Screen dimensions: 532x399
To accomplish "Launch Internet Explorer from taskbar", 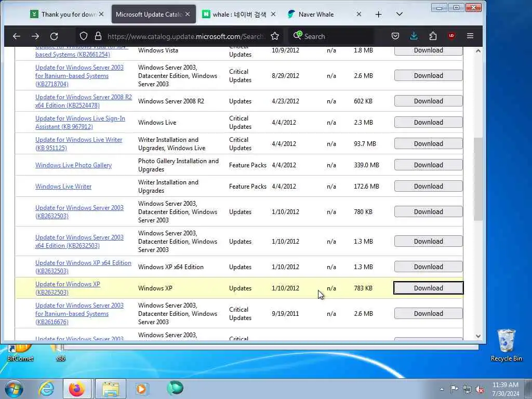I will click(46, 389).
